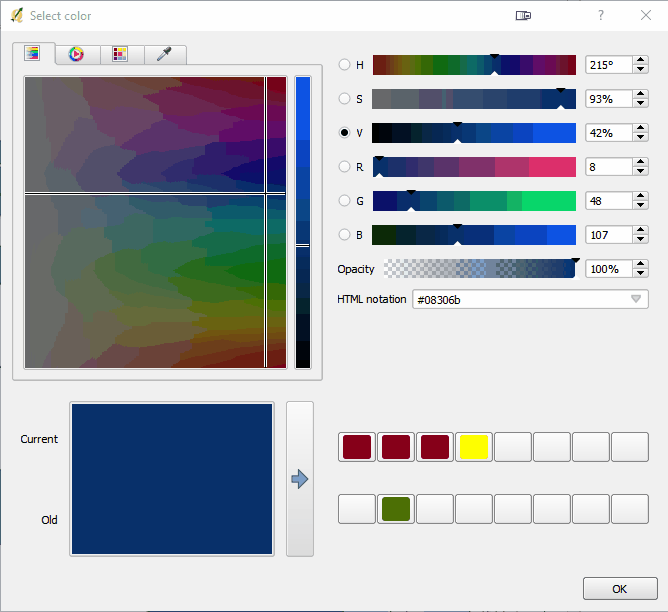Screen dimensions: 668x612
Task: Click the blue arrow to add color to swatches
Action: (300, 479)
